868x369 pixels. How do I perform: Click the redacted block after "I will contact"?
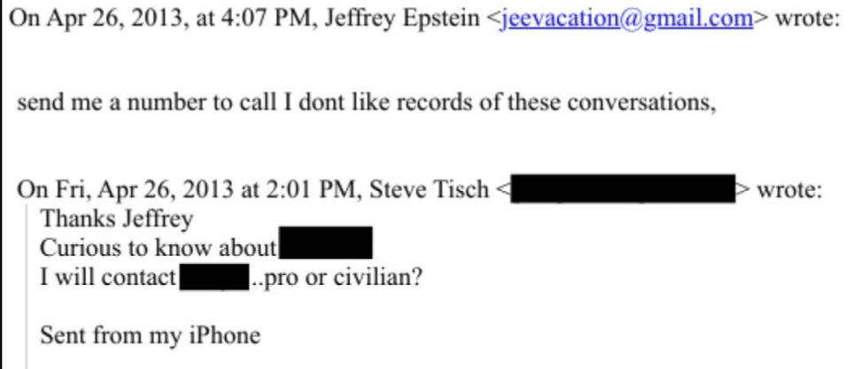click(213, 278)
